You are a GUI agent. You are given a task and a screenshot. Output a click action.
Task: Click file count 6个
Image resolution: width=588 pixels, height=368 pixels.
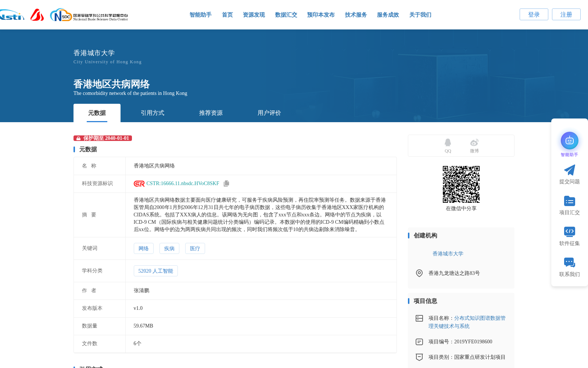(x=137, y=344)
